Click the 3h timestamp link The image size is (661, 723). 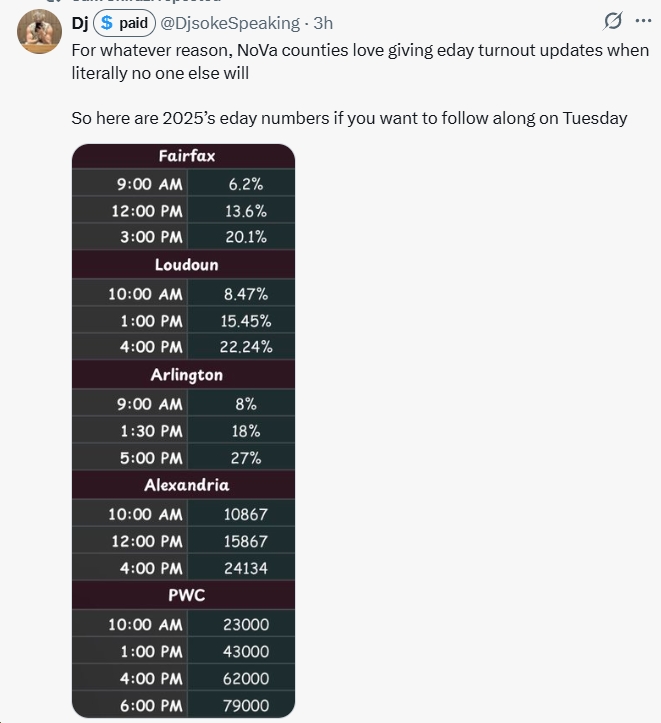[324, 22]
